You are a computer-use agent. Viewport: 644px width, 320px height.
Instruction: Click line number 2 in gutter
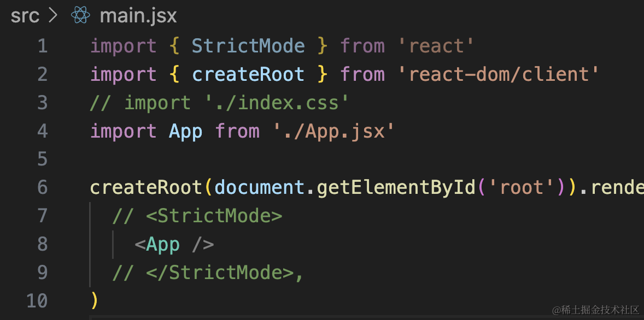pyautogui.click(x=43, y=74)
